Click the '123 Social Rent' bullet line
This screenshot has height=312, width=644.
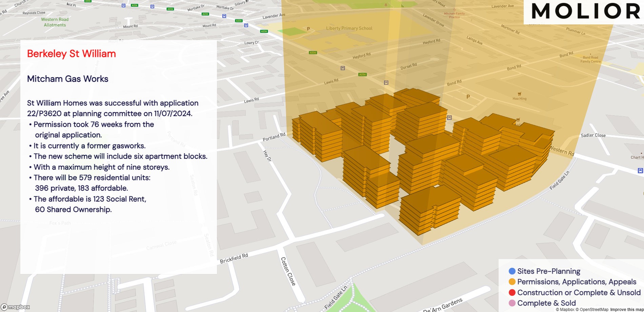click(87, 199)
